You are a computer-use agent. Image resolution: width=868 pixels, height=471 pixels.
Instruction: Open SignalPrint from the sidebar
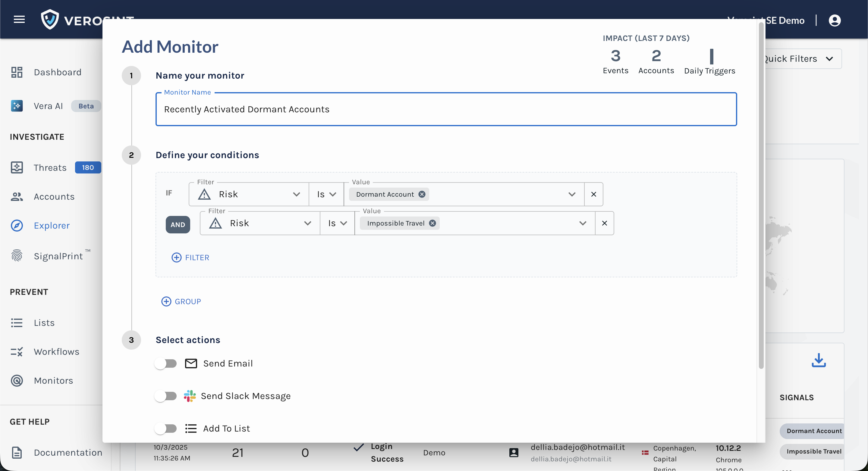click(x=58, y=256)
